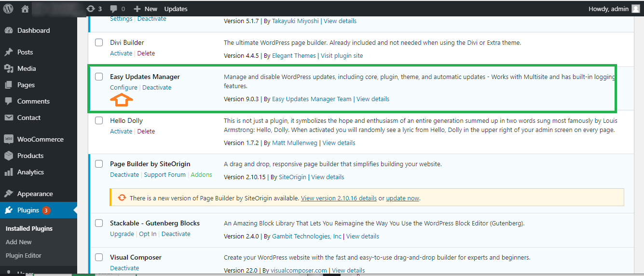Go to Media library in sidebar
This screenshot has height=276, width=644.
[27, 68]
